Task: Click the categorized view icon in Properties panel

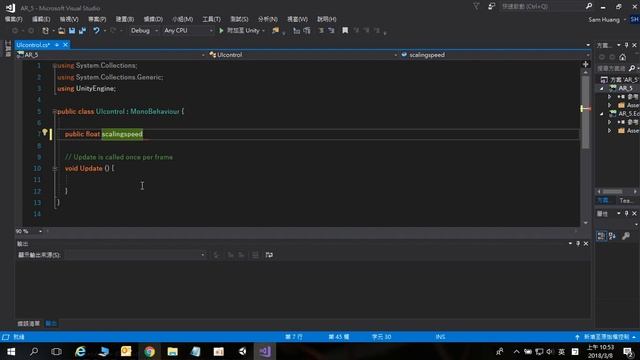Action: [601, 236]
